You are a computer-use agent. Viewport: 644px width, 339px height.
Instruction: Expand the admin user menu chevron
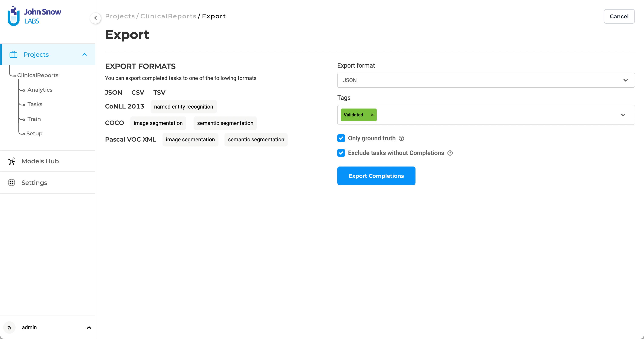(89, 327)
